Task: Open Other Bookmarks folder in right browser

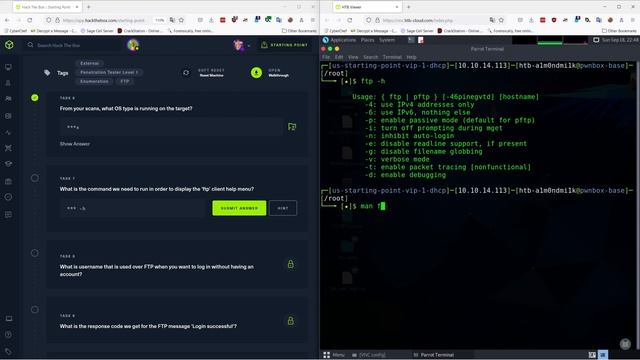Action: pos(619,31)
